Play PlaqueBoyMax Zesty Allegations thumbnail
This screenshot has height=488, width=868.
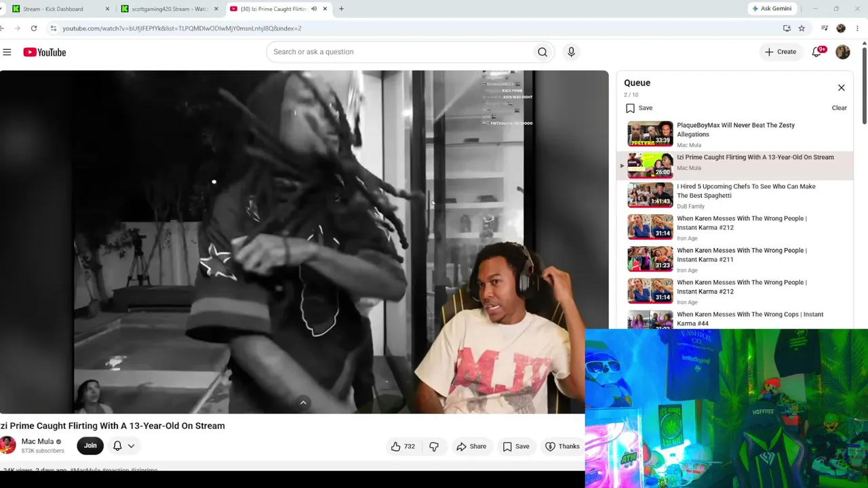tap(650, 134)
